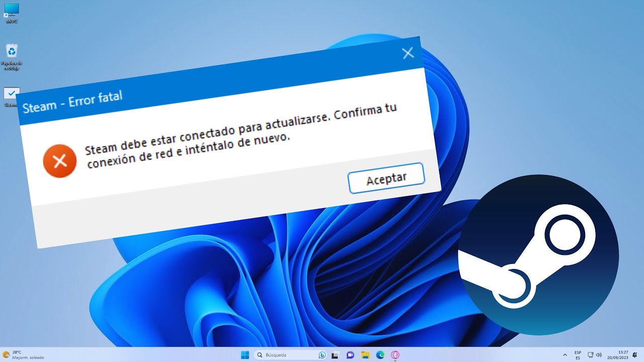This screenshot has height=362, width=644.
Task: Open Bing chat icon in search box
Action: click(x=322, y=355)
